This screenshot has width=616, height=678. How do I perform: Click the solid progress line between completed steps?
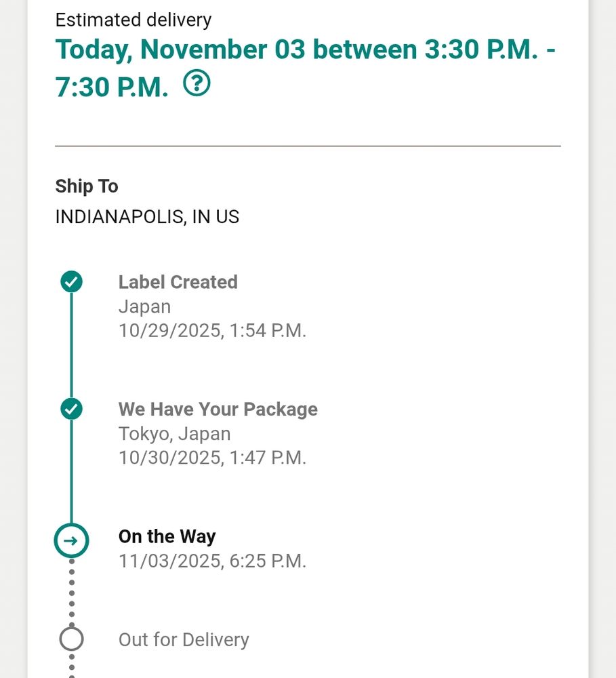(71, 345)
